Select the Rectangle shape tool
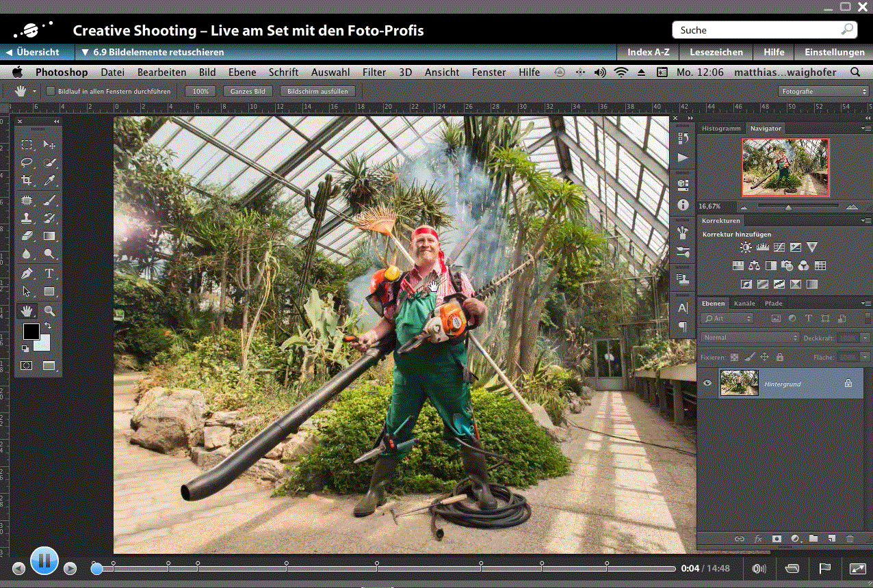This screenshot has width=873, height=588. [49, 291]
